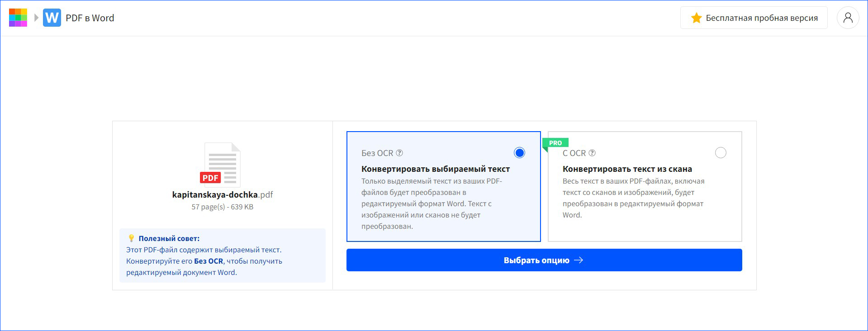
Task: Open the user account profile icon
Action: (x=848, y=18)
